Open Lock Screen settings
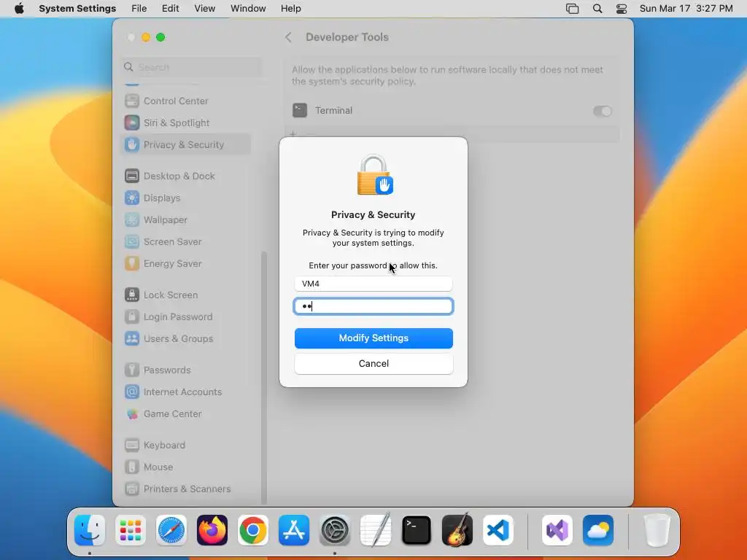 (x=185, y=295)
